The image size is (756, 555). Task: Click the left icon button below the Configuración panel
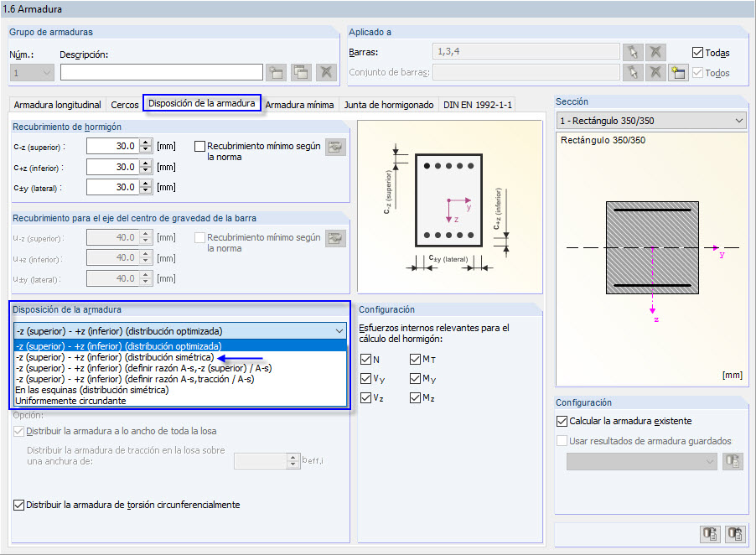[710, 534]
